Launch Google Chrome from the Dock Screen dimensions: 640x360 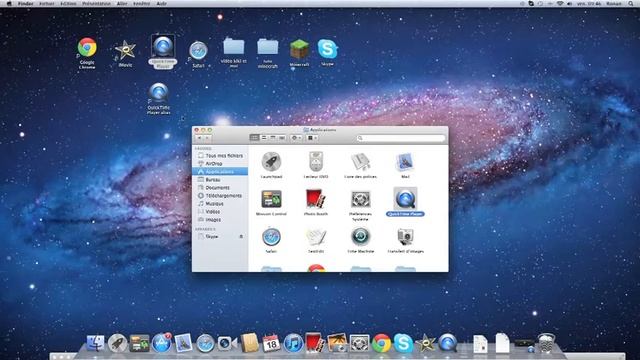point(382,343)
